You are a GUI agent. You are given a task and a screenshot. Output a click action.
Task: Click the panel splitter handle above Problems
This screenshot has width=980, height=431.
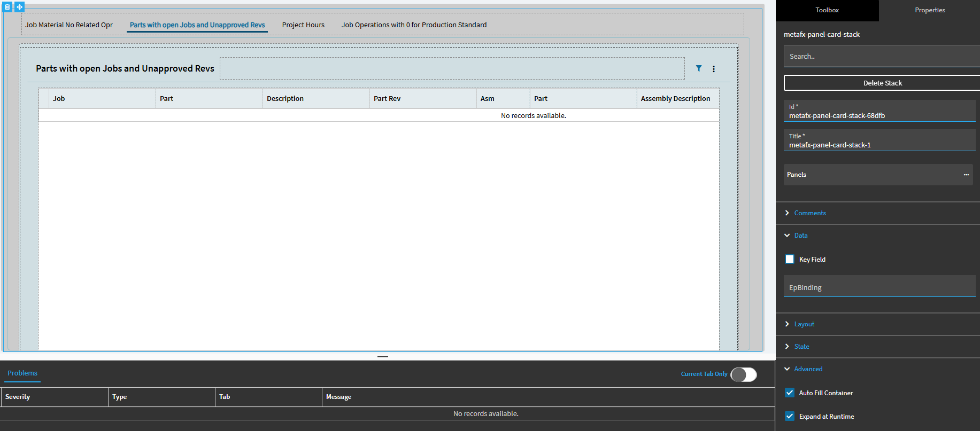383,356
